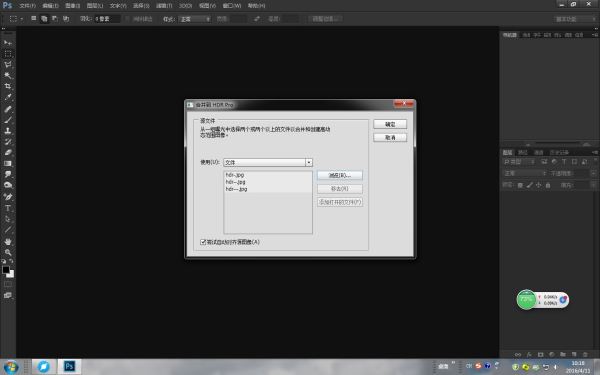600x375 pixels.
Task: Click the feather value input field
Action: [x=107, y=19]
